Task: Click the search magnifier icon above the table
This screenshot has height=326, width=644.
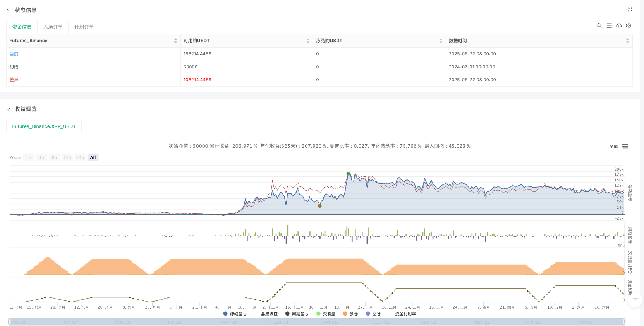Action: (599, 26)
